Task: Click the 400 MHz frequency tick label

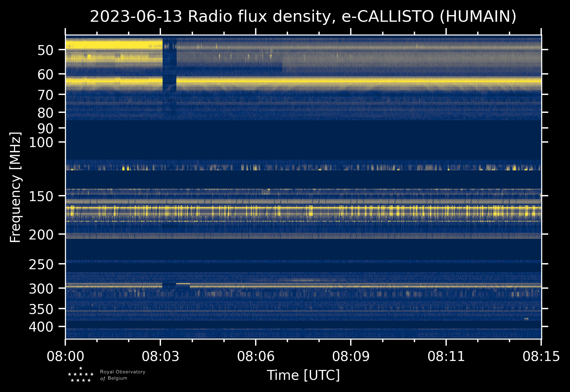Action: (x=41, y=327)
